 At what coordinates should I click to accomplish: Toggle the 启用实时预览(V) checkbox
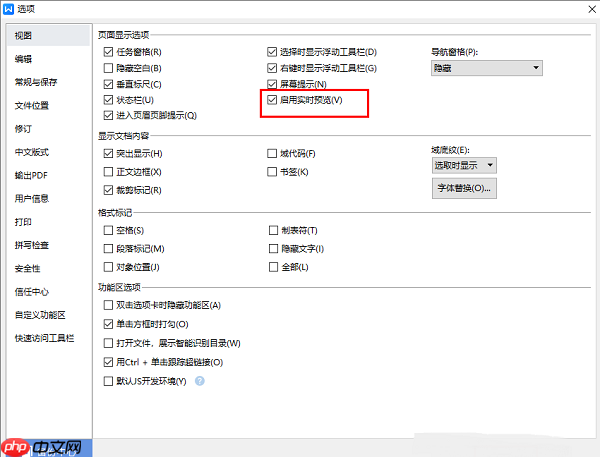(x=272, y=100)
